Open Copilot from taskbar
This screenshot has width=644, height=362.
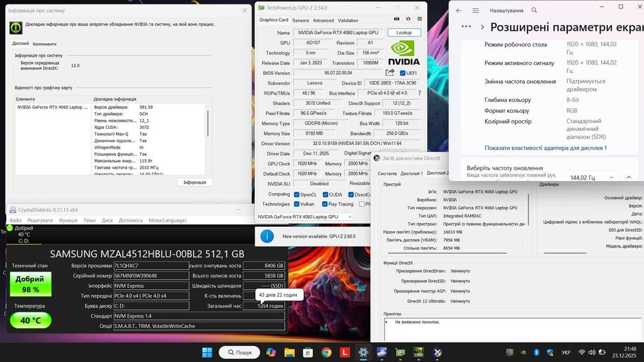tap(271, 352)
